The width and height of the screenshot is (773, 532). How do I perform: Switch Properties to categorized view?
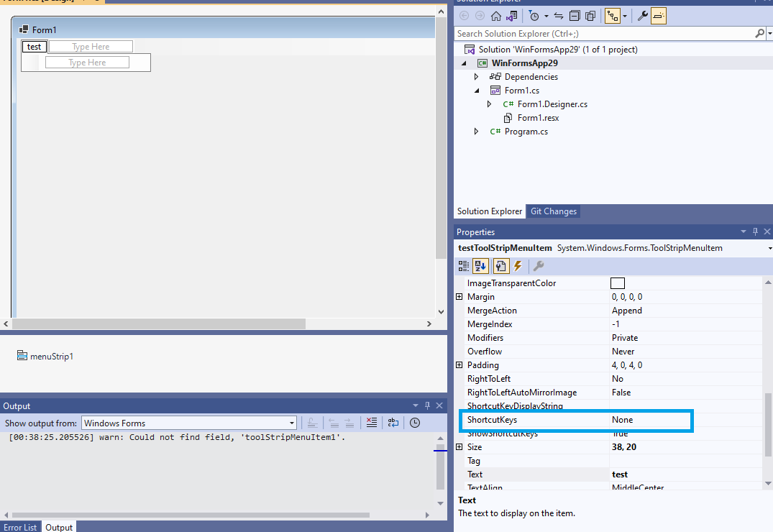pos(463,266)
